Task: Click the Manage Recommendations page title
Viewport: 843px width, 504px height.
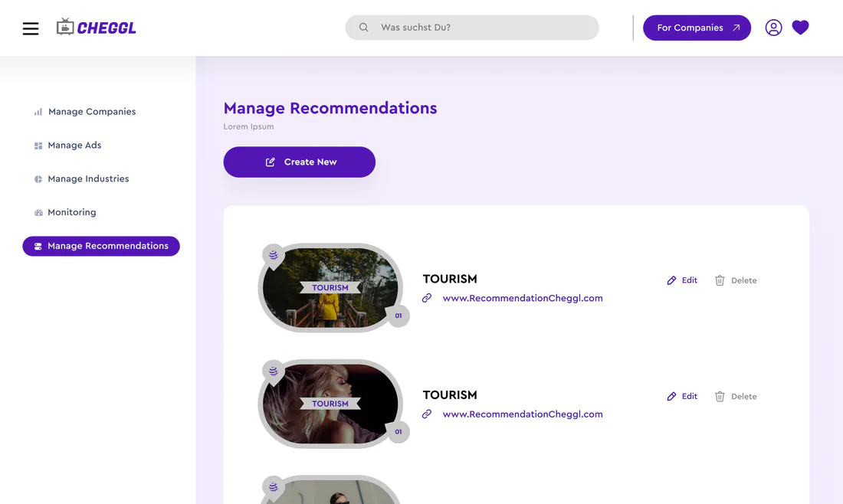Action: [x=330, y=108]
